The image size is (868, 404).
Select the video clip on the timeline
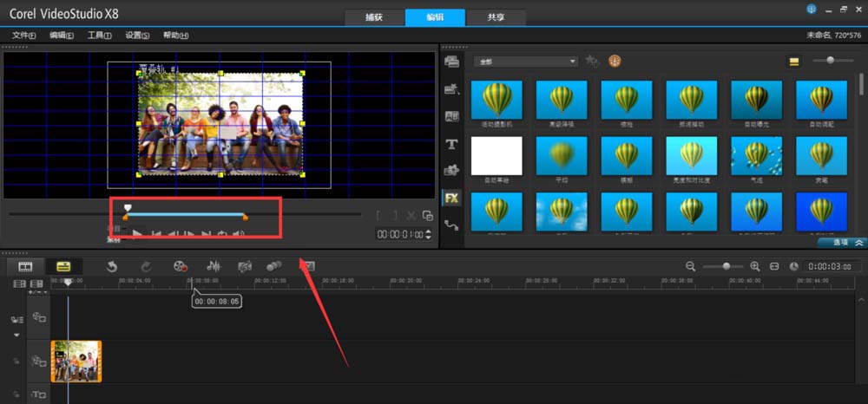coord(76,361)
